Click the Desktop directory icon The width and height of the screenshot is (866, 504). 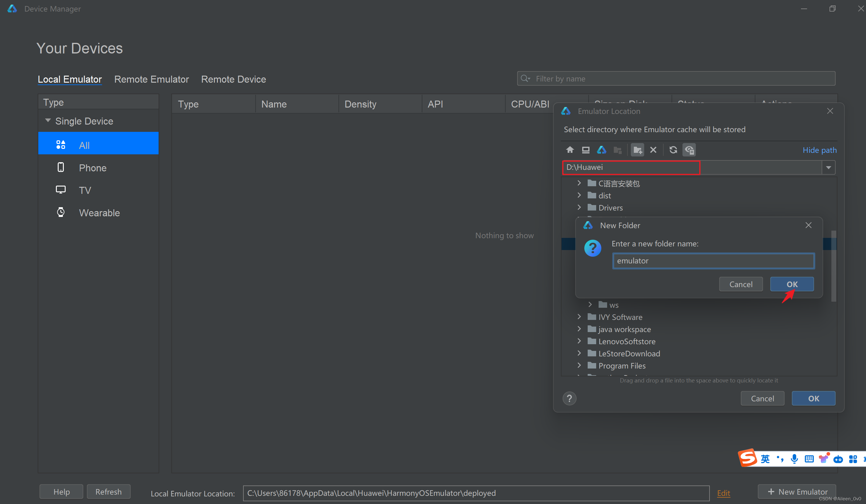[x=586, y=150]
